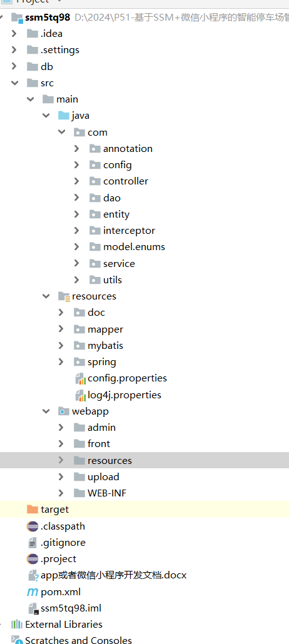Select the entity package

[x=116, y=214]
